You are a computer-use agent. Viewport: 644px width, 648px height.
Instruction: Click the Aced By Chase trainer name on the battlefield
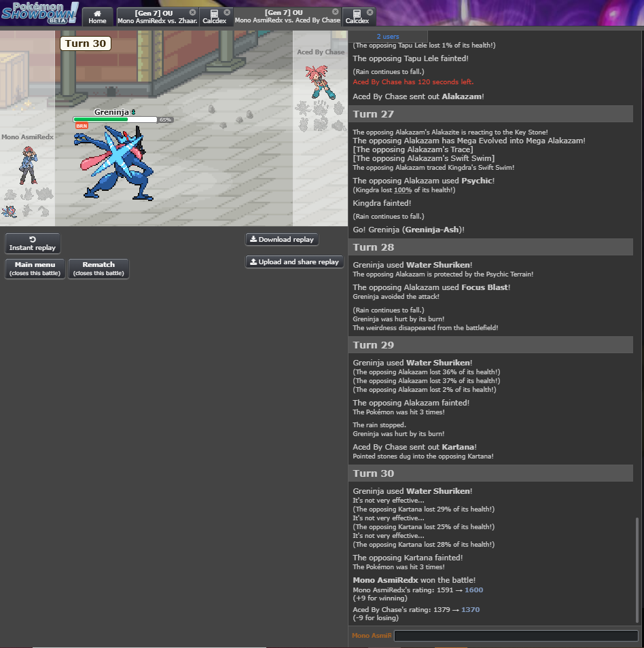(321, 52)
